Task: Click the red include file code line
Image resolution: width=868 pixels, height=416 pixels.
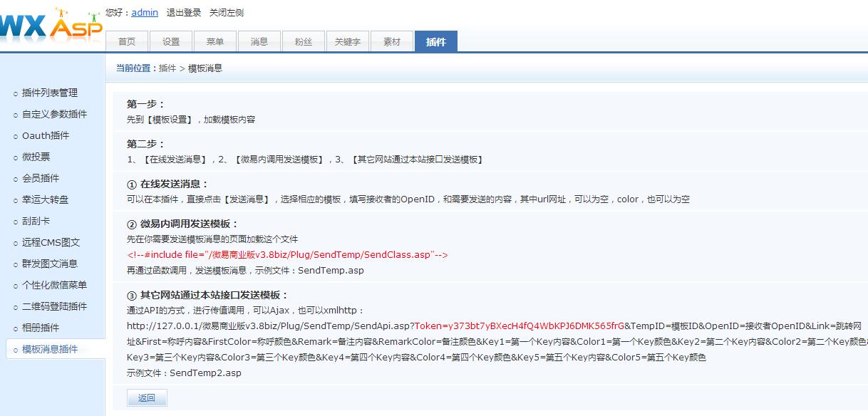Action: [287, 255]
